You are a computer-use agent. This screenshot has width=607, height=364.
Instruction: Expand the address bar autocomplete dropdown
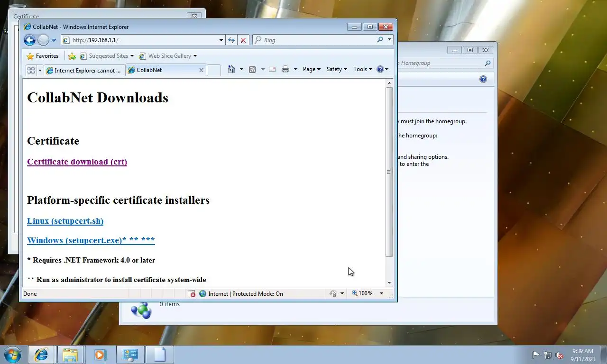221,40
